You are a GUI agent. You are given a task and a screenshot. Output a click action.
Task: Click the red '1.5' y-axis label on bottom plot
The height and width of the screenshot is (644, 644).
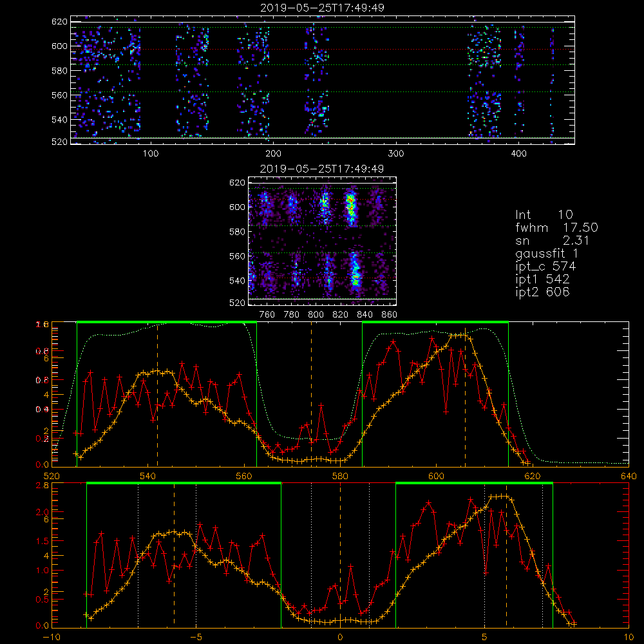click(x=43, y=541)
